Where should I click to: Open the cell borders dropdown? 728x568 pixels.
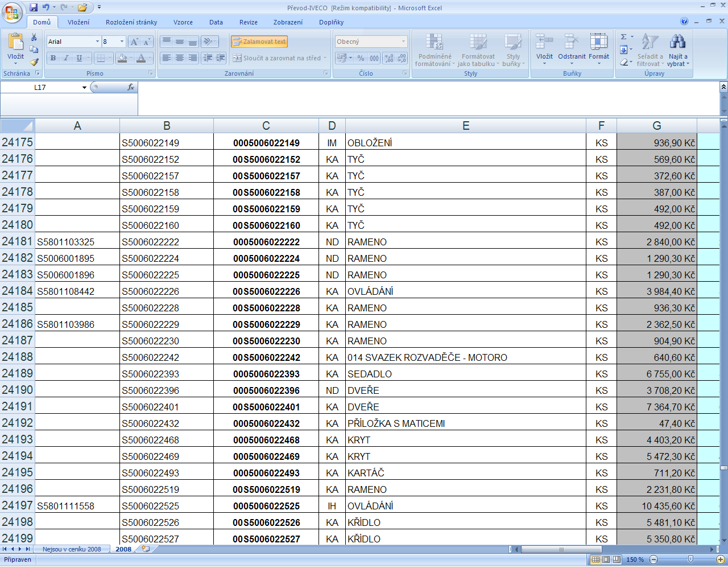(110, 58)
